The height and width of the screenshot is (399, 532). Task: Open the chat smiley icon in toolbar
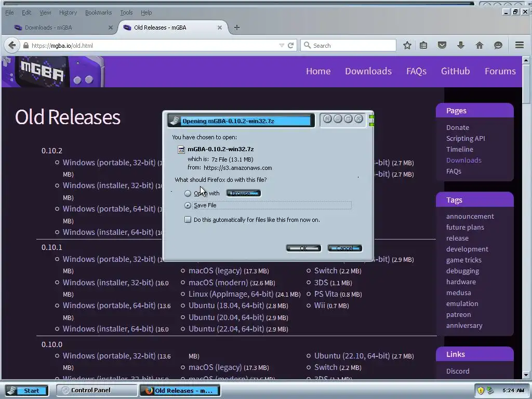498,46
